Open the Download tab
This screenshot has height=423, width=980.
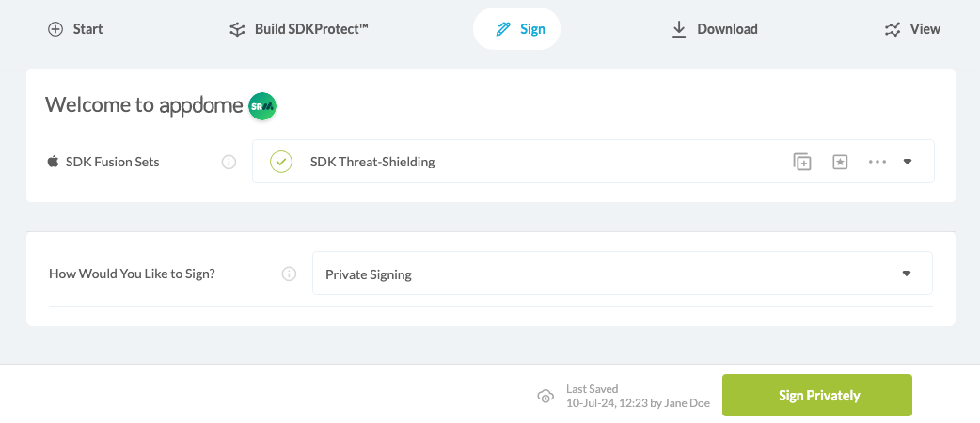tap(715, 29)
